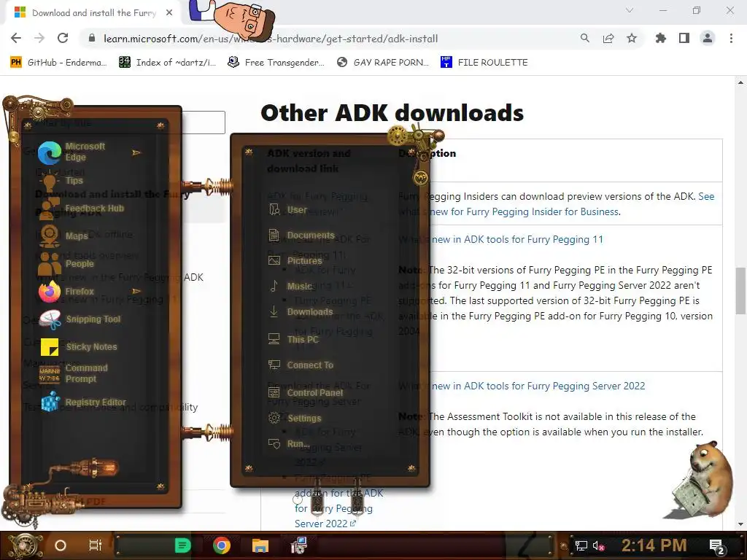747x560 pixels.
Task: Click the page vertical scrollbar thumb
Action: (740, 291)
